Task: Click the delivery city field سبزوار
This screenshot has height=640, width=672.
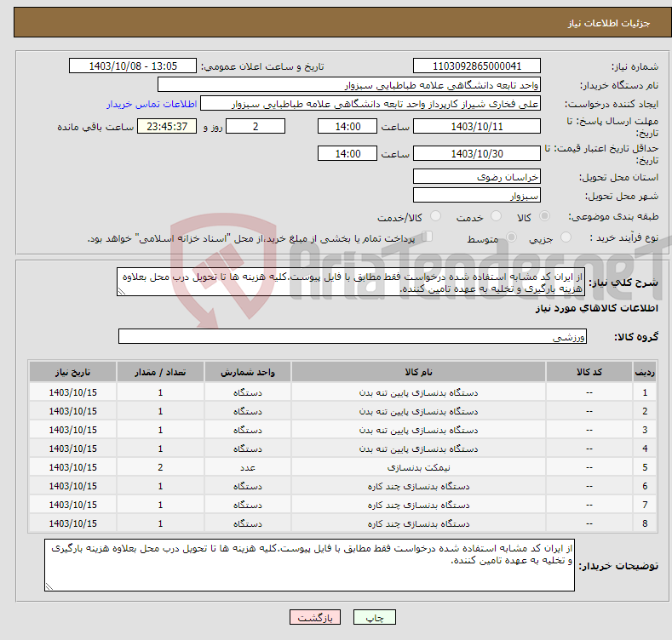Action: (477, 196)
